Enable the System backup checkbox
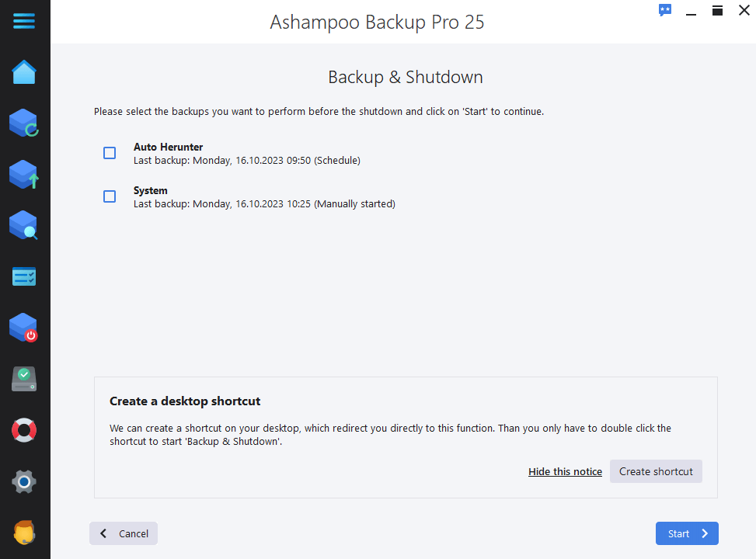This screenshot has width=756, height=559. (x=109, y=196)
